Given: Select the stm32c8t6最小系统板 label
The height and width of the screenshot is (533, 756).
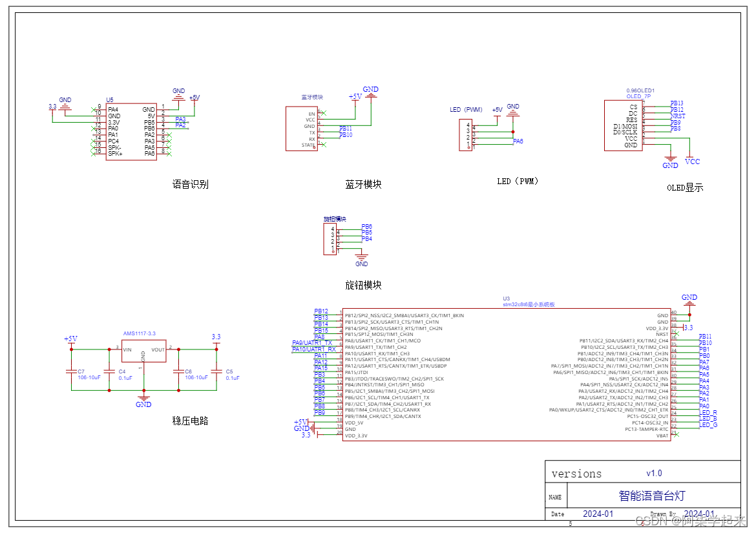Looking at the screenshot, I should click(x=529, y=304).
